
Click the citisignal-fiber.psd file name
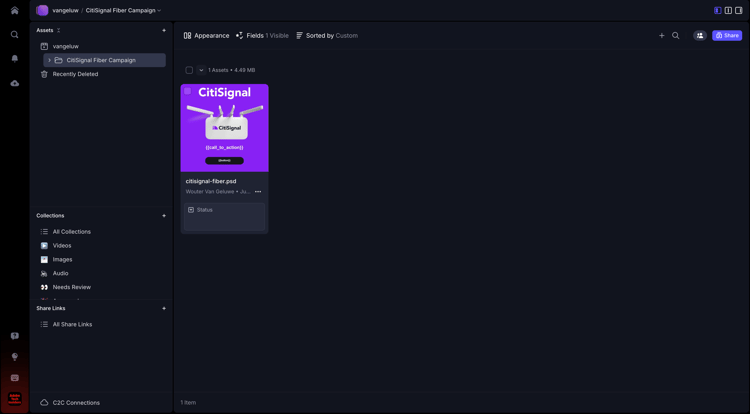pos(211,181)
